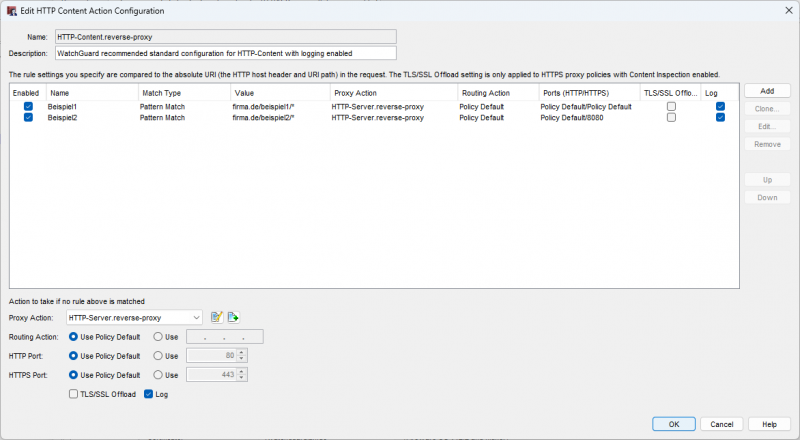800x440 pixels.
Task: Click the Description input field
Action: coord(226,53)
